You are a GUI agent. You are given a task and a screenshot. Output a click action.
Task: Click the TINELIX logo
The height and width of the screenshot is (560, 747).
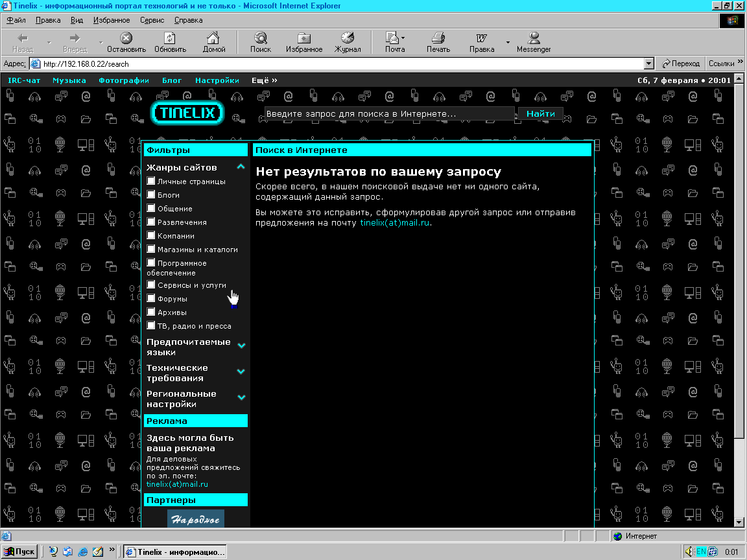point(187,113)
